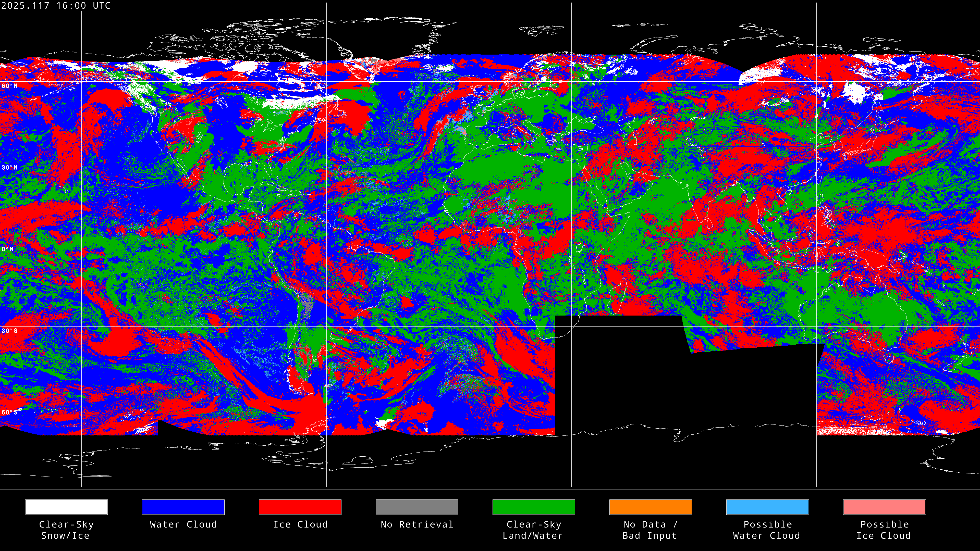This screenshot has width=980, height=551.
Task: Click the 'Possible Water Cloud' legend text
Action: [767, 530]
